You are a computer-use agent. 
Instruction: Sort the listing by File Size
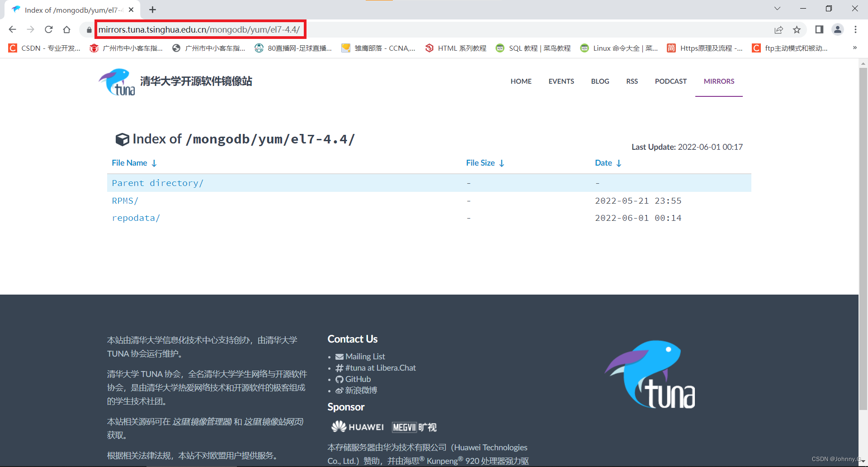point(485,163)
